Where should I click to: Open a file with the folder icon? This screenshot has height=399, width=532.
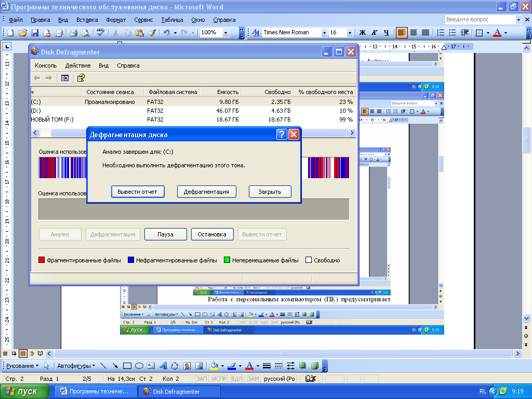23,33
